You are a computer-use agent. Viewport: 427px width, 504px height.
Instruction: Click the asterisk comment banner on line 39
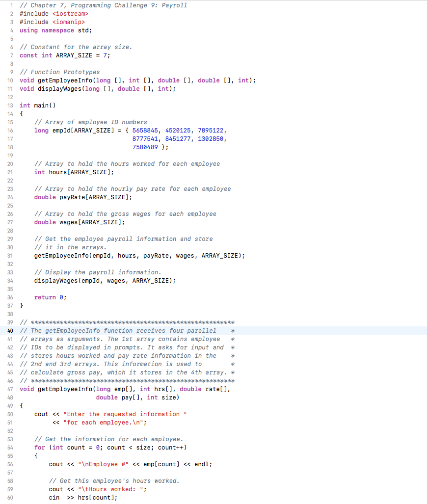123,322
